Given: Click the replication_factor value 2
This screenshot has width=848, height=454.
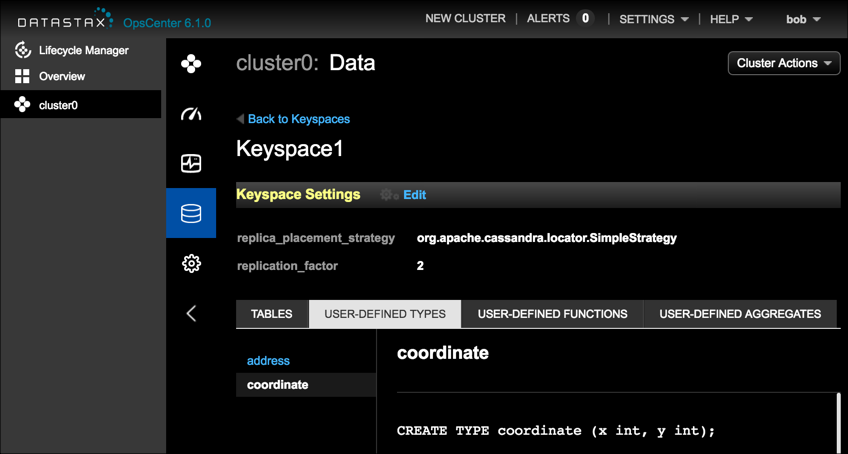Looking at the screenshot, I should point(420,266).
